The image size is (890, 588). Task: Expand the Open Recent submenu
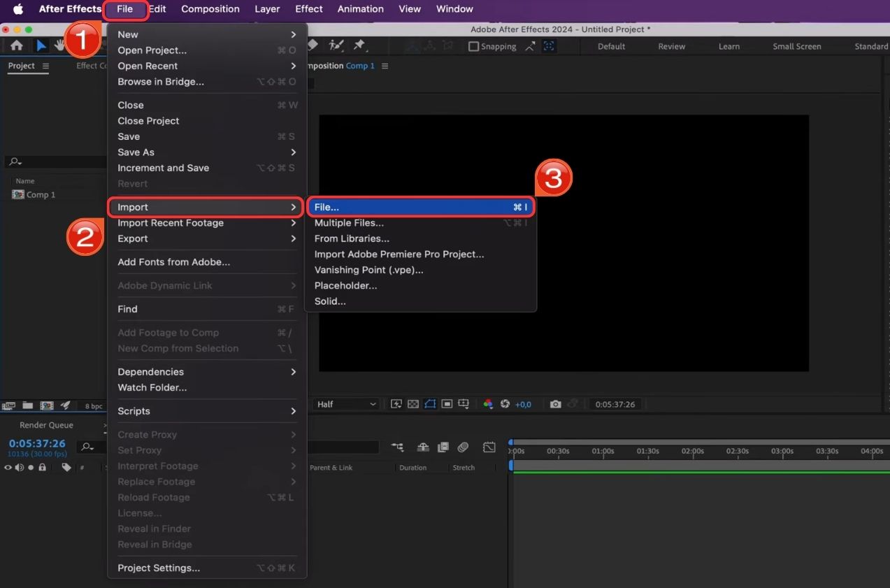point(207,66)
